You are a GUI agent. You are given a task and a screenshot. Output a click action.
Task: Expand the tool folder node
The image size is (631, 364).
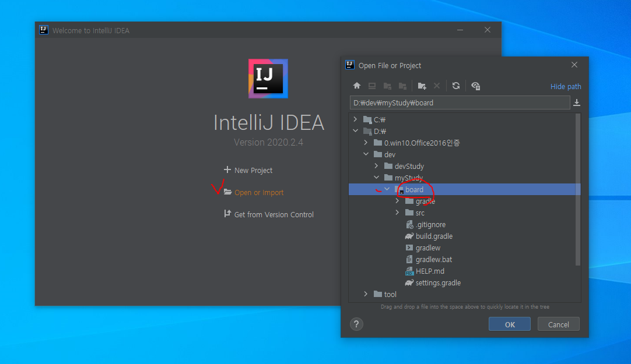point(366,294)
